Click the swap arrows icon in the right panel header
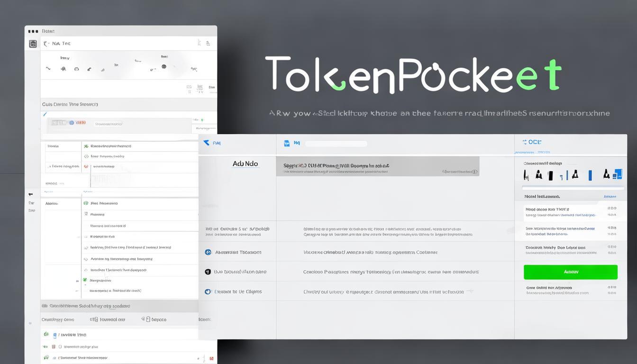Image resolution: width=637 pixels, height=364 pixels. 525,142
